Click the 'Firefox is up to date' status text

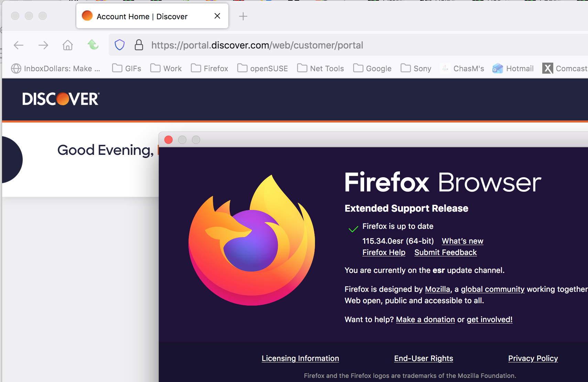click(398, 226)
